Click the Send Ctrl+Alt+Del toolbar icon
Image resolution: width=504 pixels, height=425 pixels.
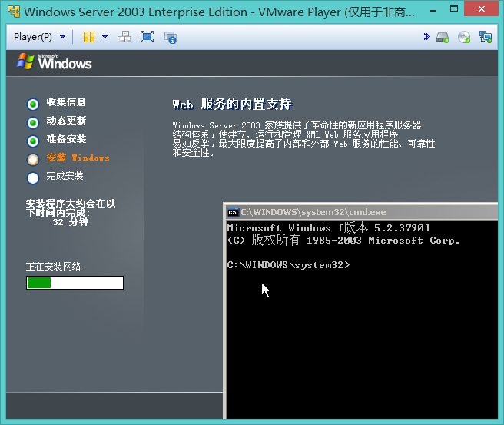124,37
